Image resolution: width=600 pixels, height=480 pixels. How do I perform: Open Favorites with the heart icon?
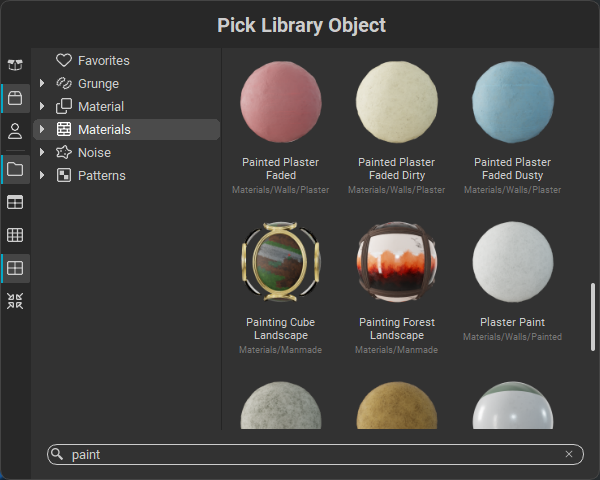click(93, 60)
